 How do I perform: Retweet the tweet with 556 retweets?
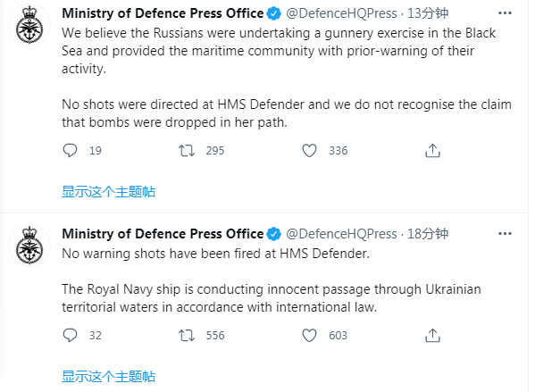click(187, 336)
